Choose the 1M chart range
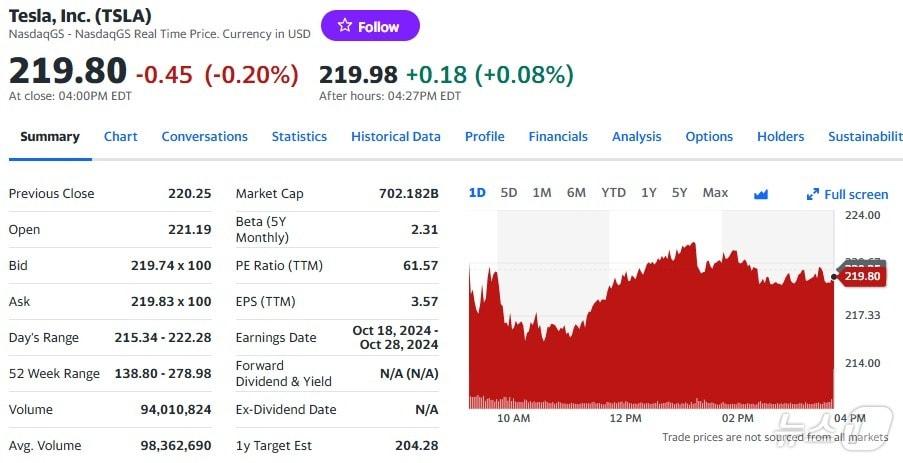Image resolution: width=903 pixels, height=463 pixels. pyautogui.click(x=541, y=193)
